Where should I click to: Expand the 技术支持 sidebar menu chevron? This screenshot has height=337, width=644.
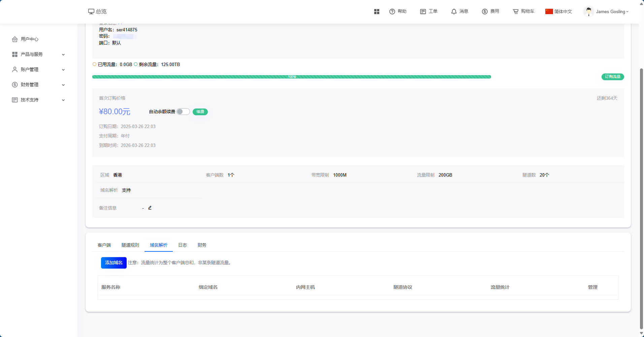pos(63,100)
